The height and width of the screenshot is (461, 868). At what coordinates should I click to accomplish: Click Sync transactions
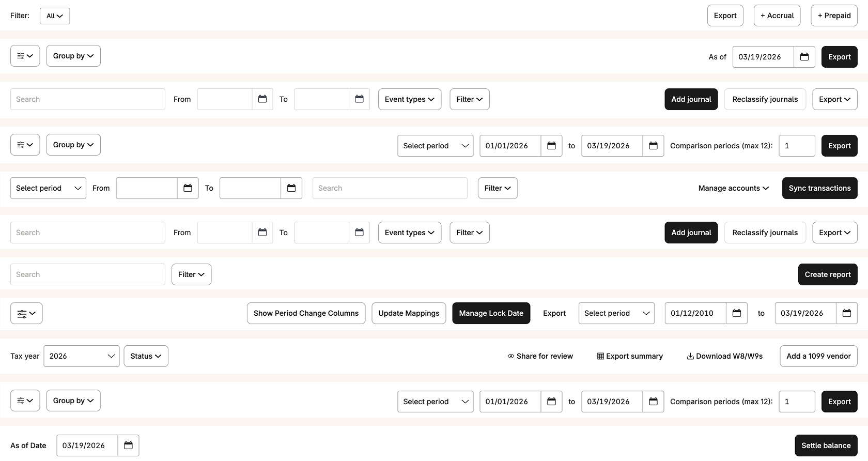[819, 188]
